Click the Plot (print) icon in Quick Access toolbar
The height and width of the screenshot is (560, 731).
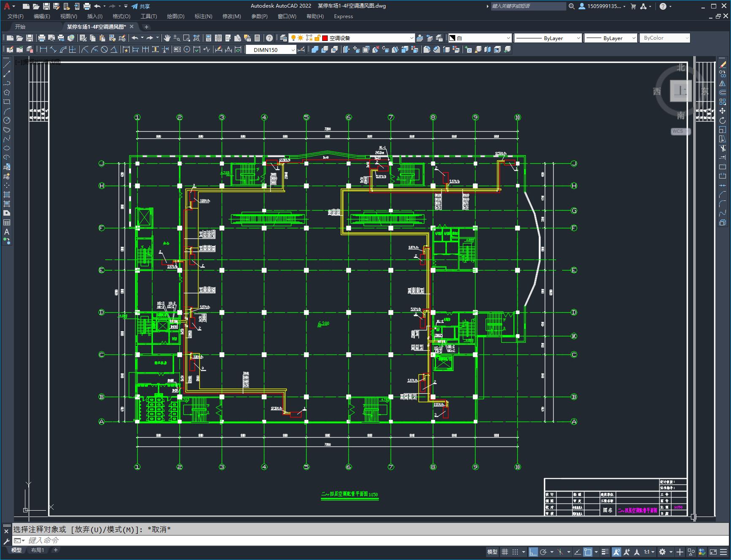(87, 6)
